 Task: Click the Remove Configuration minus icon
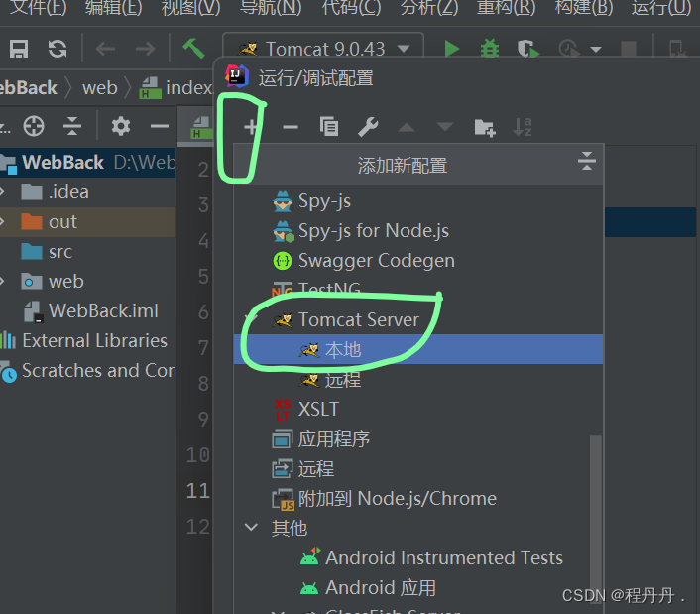coord(291,127)
